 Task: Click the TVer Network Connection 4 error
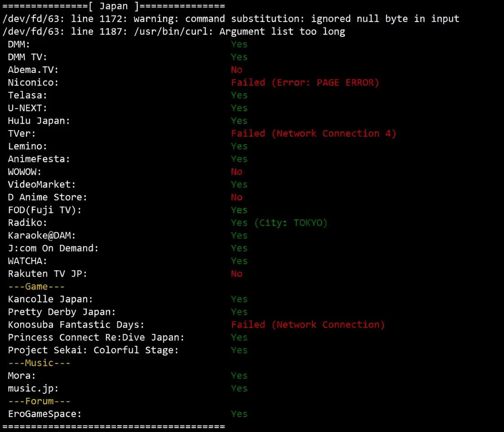click(313, 134)
